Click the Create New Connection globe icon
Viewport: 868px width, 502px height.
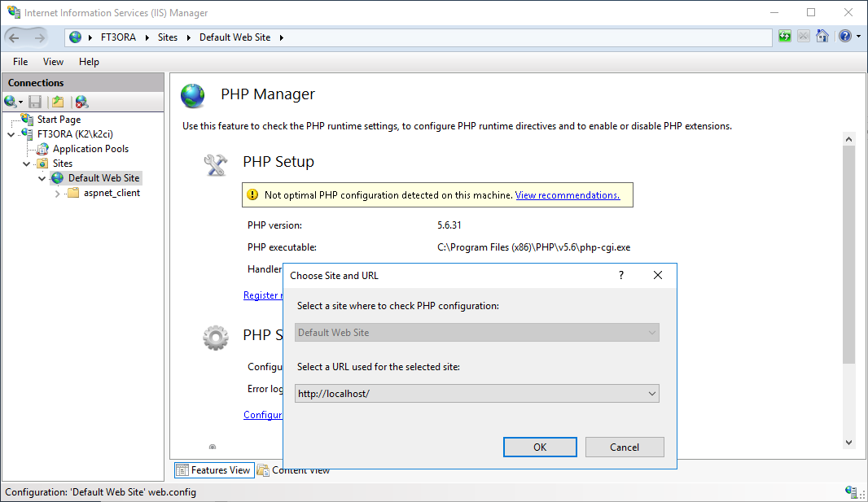click(11, 102)
